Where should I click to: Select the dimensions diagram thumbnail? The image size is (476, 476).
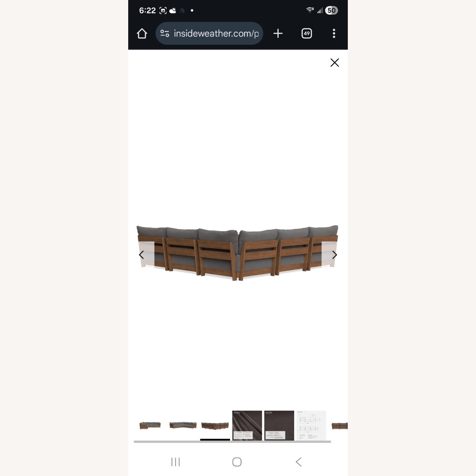coord(311,426)
